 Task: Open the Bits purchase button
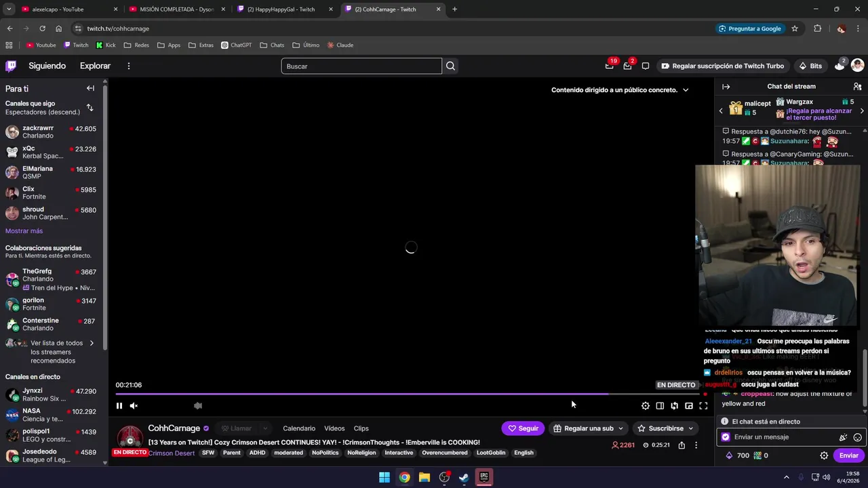(810, 66)
